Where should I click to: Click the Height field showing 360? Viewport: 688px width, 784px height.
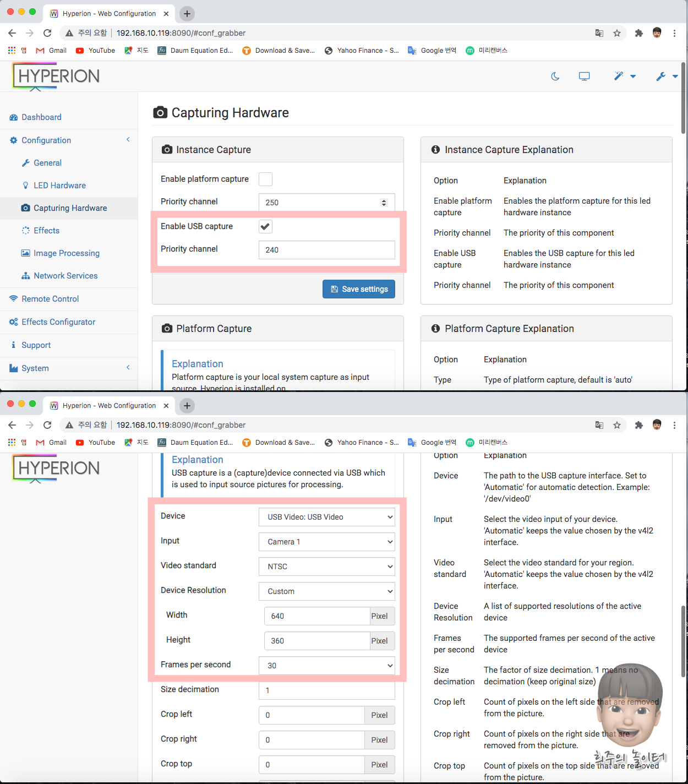coord(317,641)
